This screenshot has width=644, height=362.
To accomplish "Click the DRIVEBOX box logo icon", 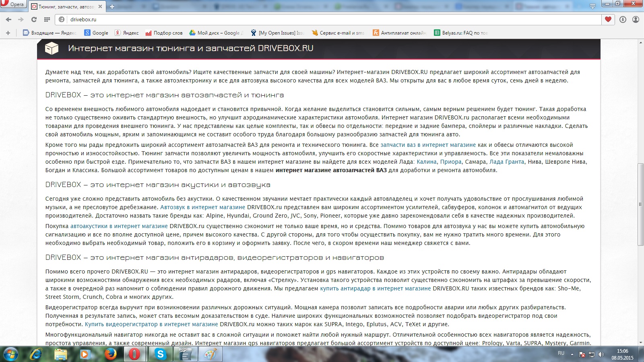I will click(x=52, y=49).
